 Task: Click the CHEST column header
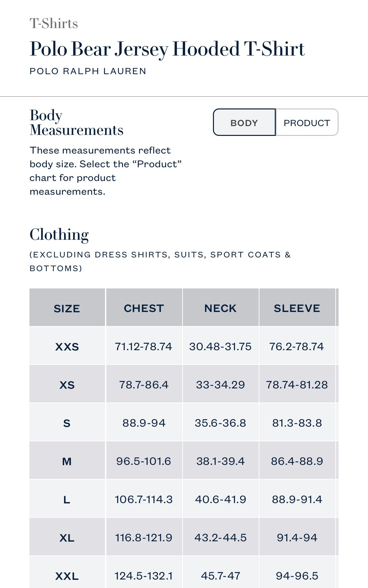(144, 308)
